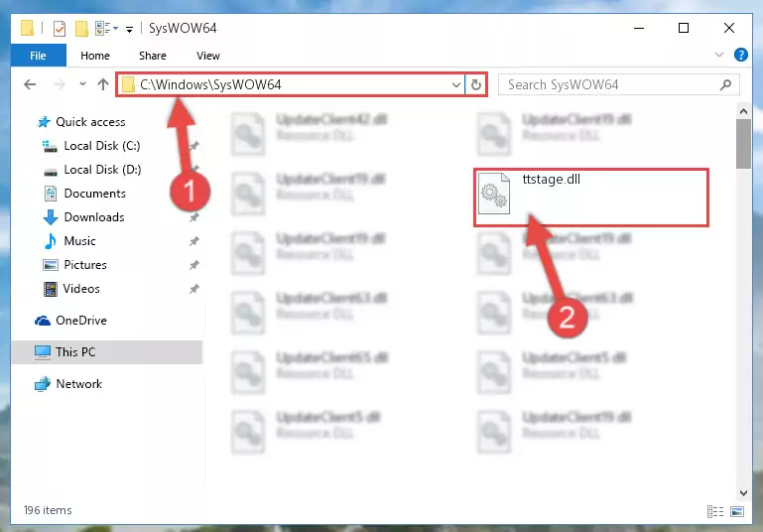Click the This PC monitor icon
The height and width of the screenshot is (532, 763).
point(43,352)
